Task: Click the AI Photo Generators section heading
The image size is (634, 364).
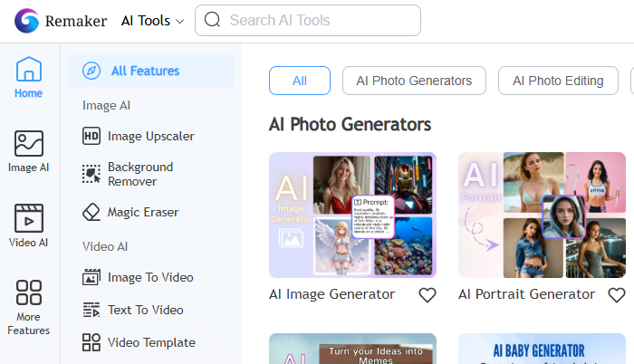Action: [351, 124]
